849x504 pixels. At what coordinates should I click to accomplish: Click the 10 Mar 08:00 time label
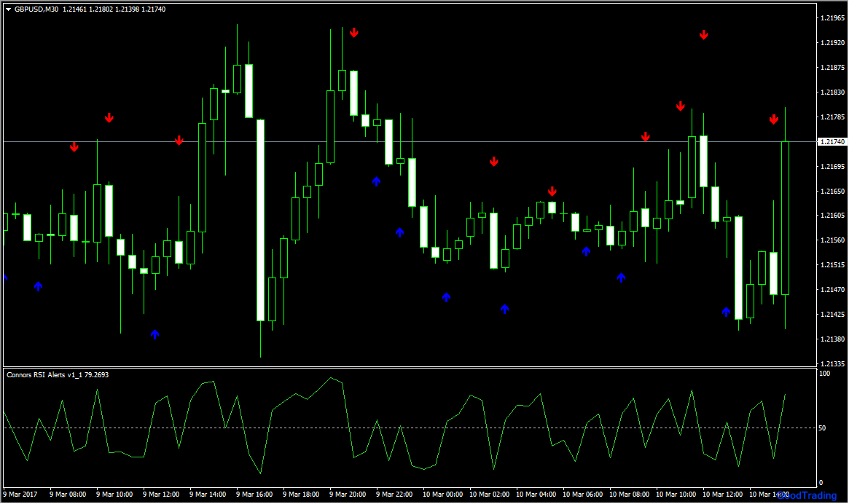[629, 495]
